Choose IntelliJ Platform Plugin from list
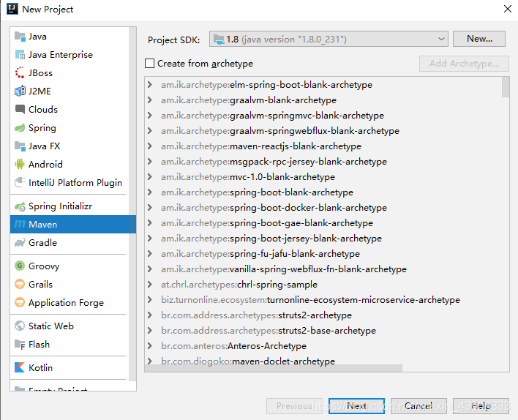Image resolution: width=518 pixels, height=420 pixels. pos(75,183)
